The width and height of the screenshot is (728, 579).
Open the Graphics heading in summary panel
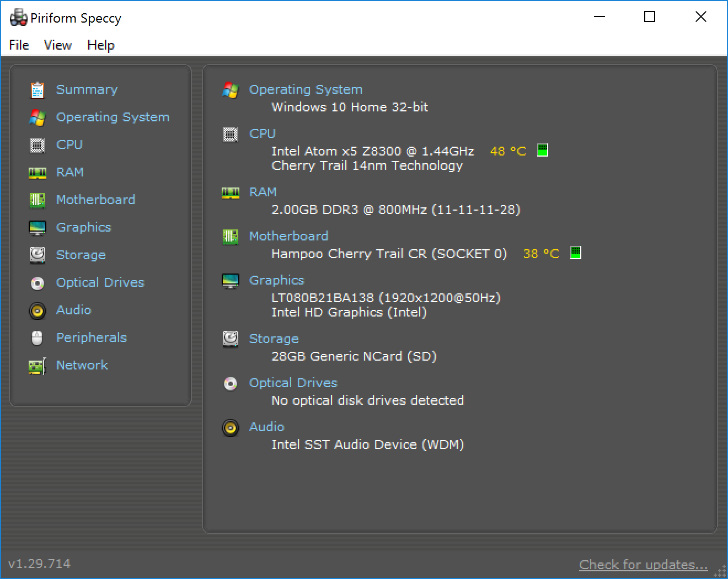(276, 280)
